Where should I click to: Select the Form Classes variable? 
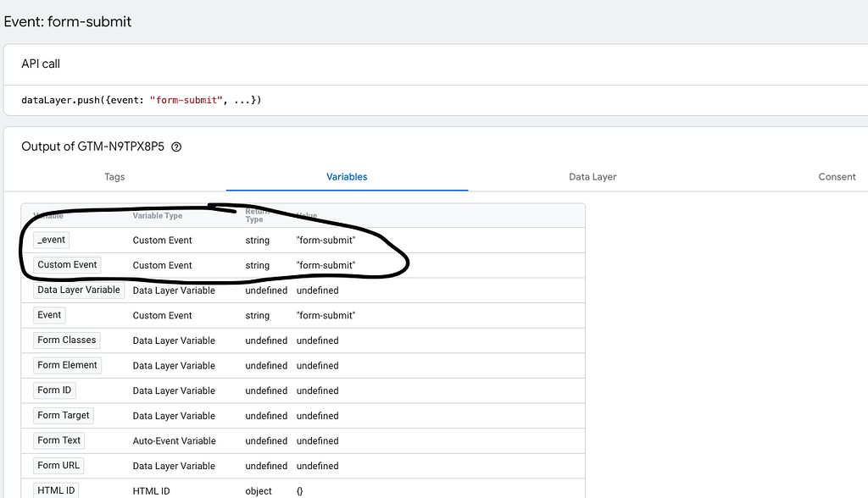(x=66, y=340)
